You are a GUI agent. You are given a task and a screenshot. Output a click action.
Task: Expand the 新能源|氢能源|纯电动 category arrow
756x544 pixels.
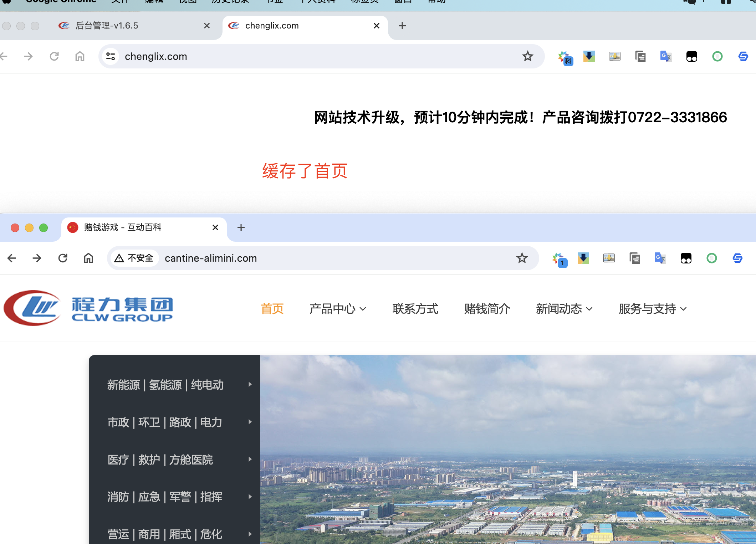point(249,385)
